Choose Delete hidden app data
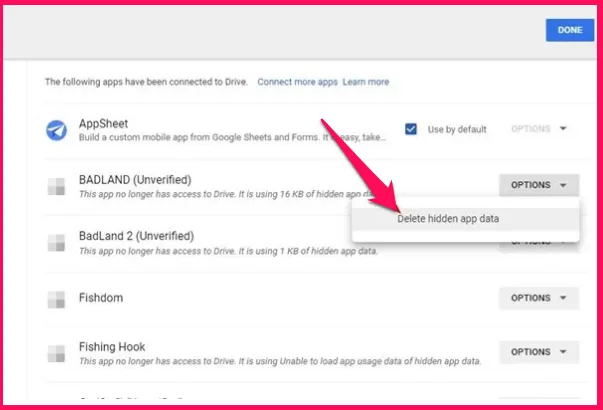603x410 pixels. (x=465, y=219)
